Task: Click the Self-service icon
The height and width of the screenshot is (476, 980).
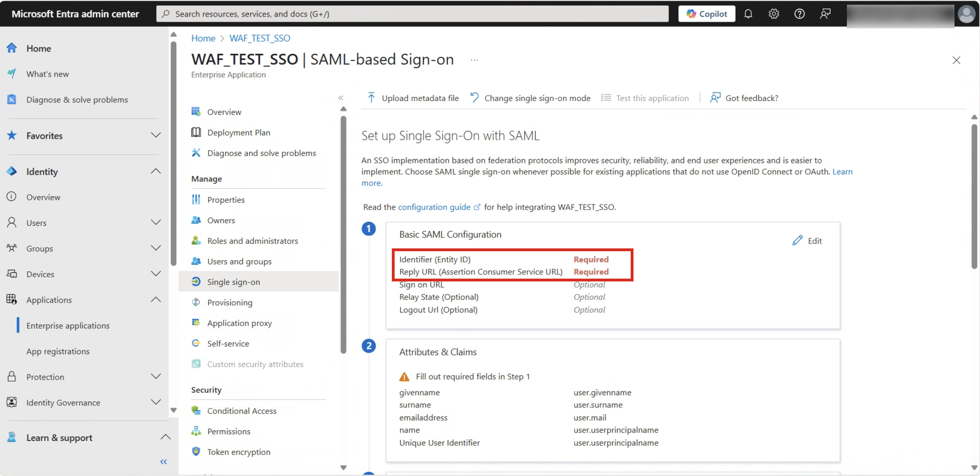Action: click(196, 343)
